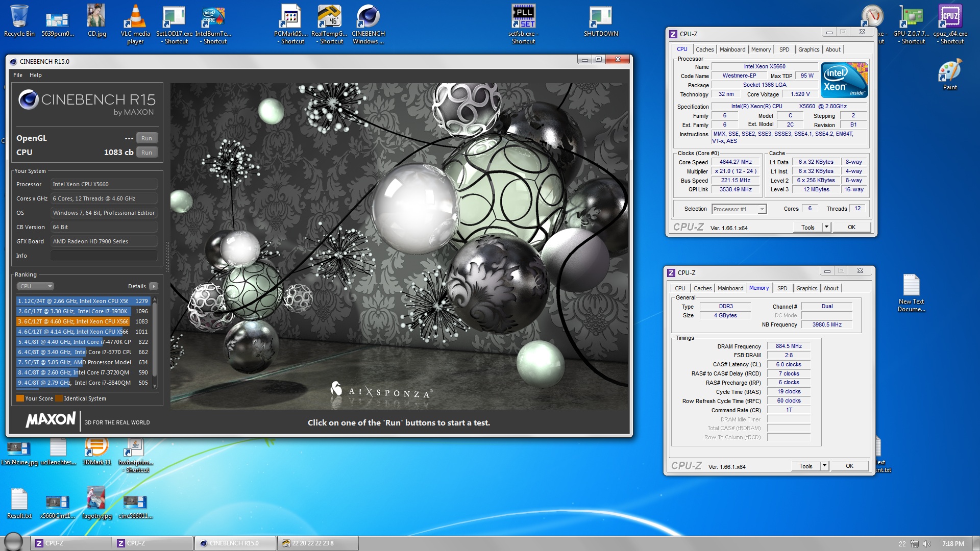Launch cpuz_x64.exe shortcut icon
Viewport: 980px width, 551px height.
pyautogui.click(x=950, y=24)
